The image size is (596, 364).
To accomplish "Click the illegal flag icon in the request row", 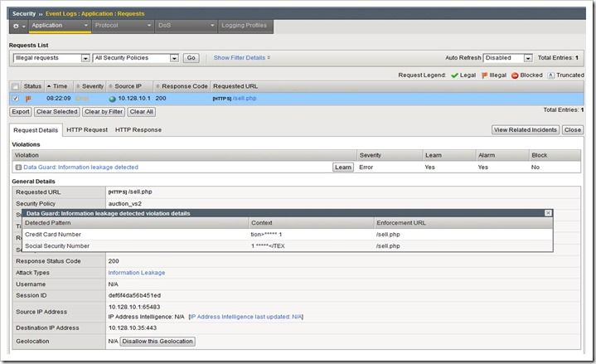I will 27,99.
